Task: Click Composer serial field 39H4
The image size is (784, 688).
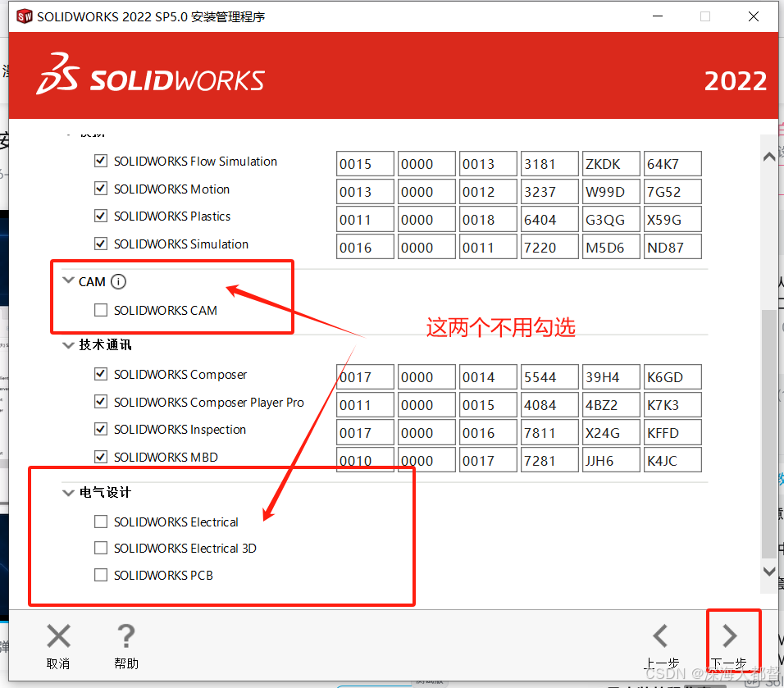Action: pos(611,377)
